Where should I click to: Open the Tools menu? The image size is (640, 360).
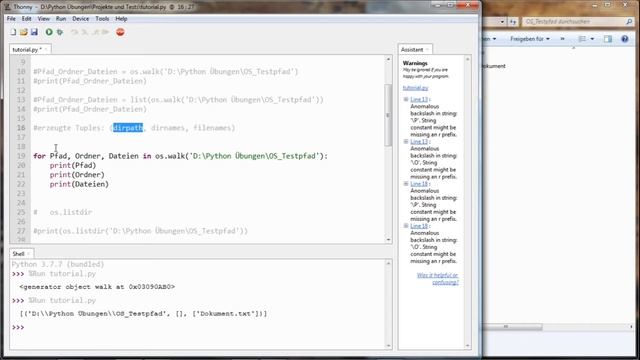[x=102, y=19]
